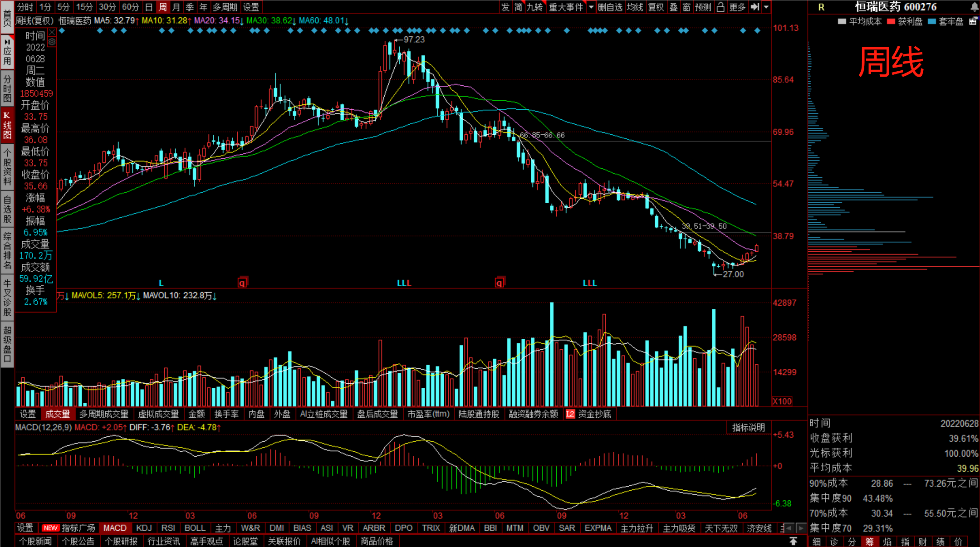Open the 个股新闻 link

(35, 541)
